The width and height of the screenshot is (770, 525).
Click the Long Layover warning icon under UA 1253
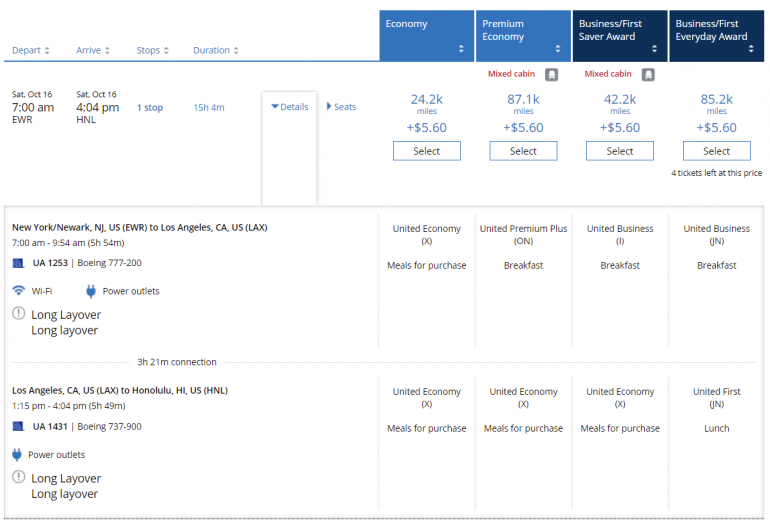[x=19, y=314]
